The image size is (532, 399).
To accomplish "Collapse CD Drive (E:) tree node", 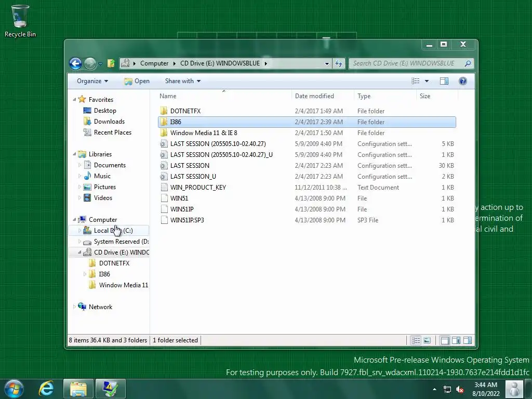I will pyautogui.click(x=79, y=252).
